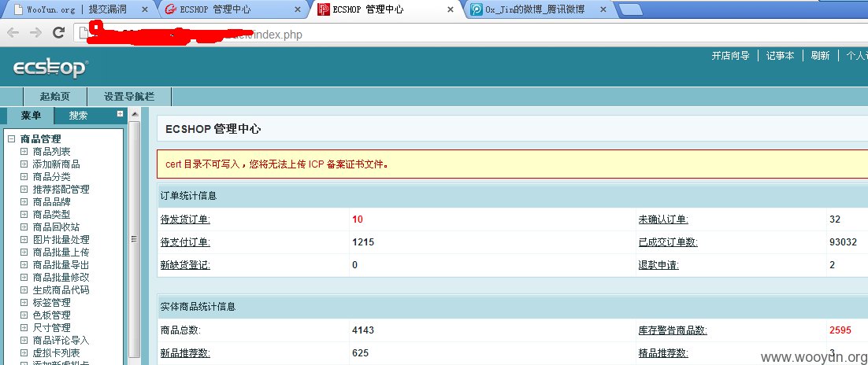Click the sidebar scrollbar thumb
Viewport: 868px width, 365px height.
tap(134, 239)
